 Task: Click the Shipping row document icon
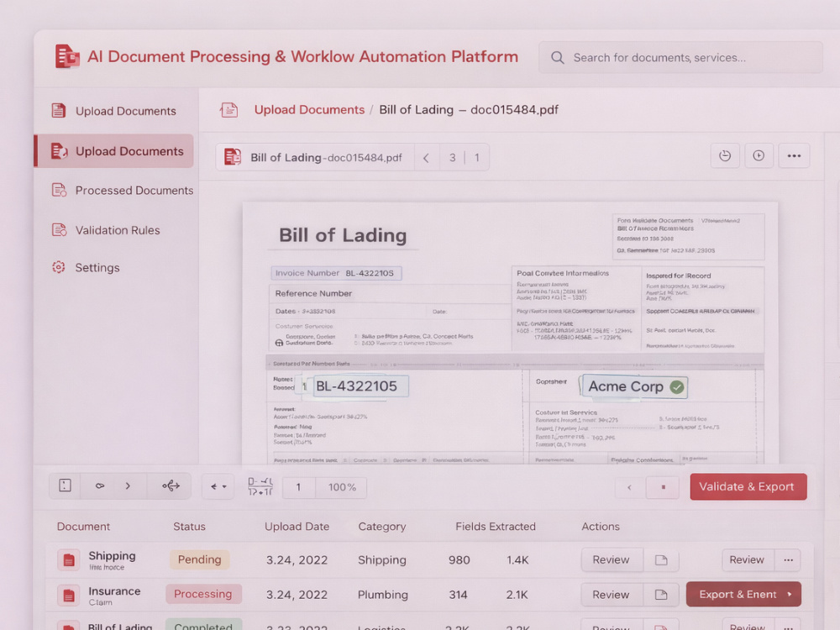[x=69, y=559]
